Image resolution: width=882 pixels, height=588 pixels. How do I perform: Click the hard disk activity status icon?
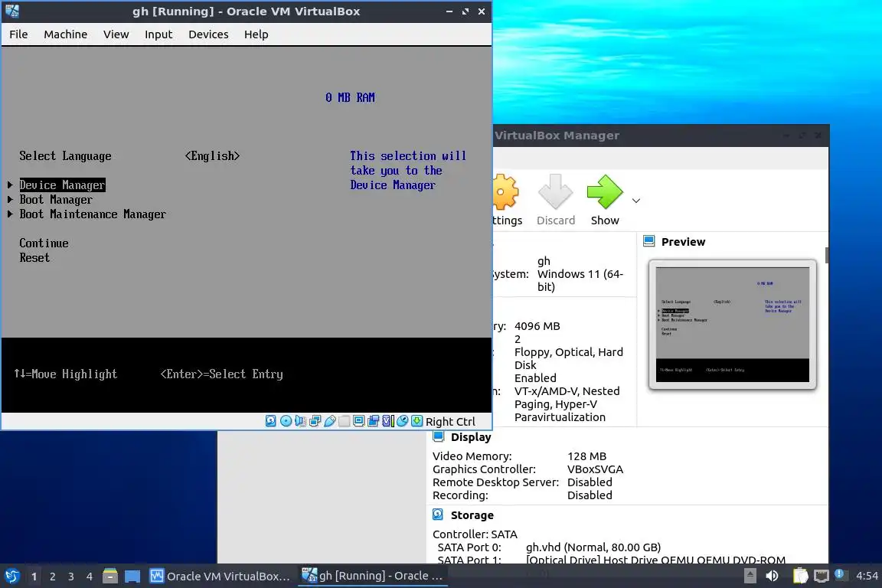pyautogui.click(x=270, y=421)
